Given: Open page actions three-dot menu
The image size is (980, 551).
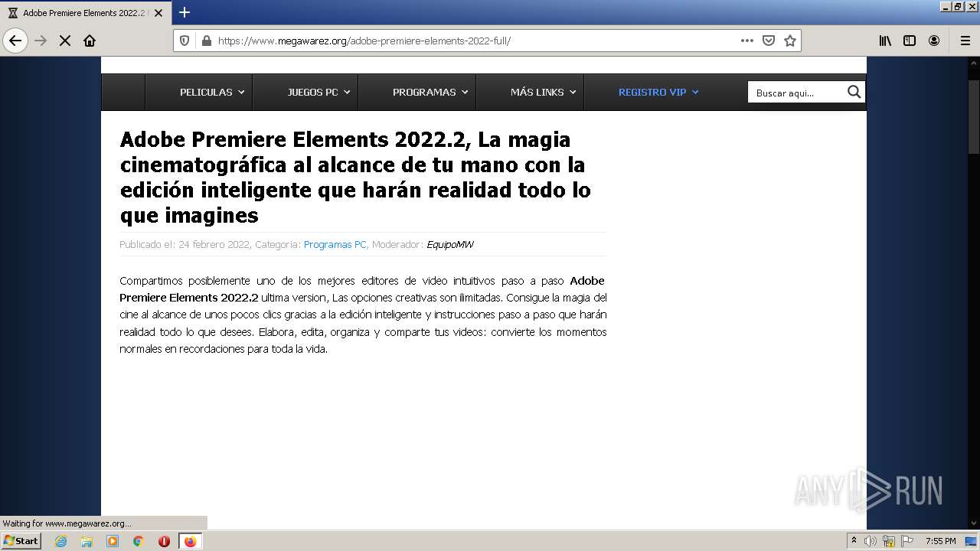Looking at the screenshot, I should coord(747,41).
